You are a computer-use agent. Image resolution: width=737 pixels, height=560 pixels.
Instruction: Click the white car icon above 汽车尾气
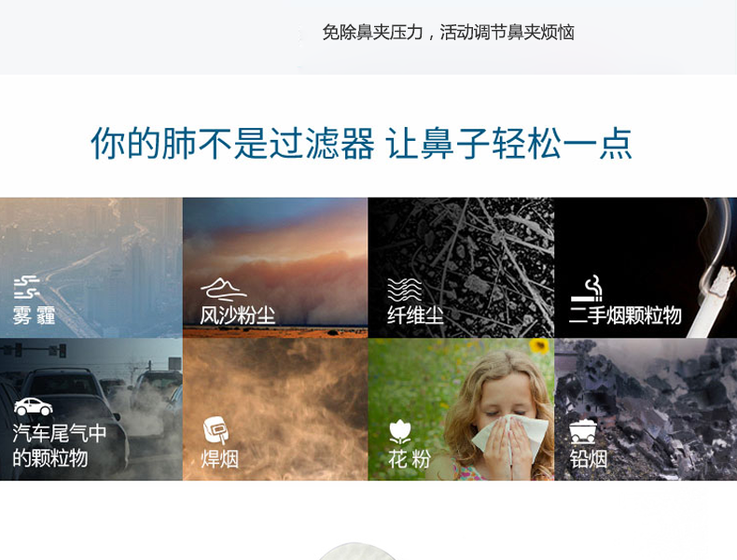coord(33,407)
